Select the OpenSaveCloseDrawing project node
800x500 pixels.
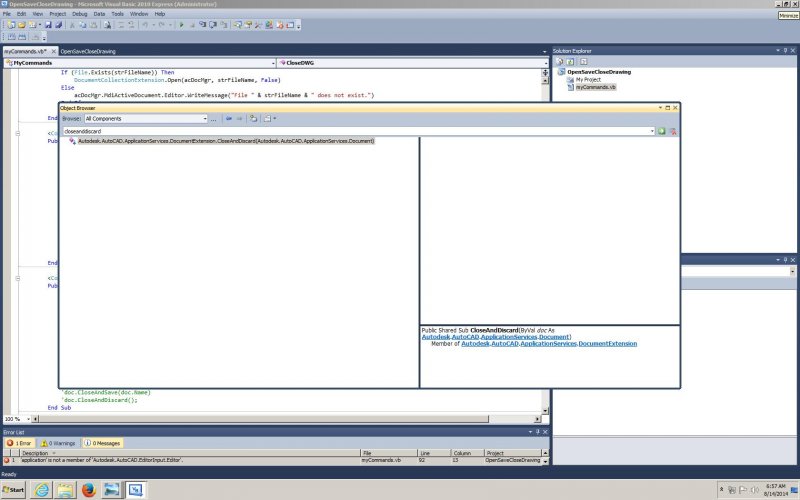(599, 72)
